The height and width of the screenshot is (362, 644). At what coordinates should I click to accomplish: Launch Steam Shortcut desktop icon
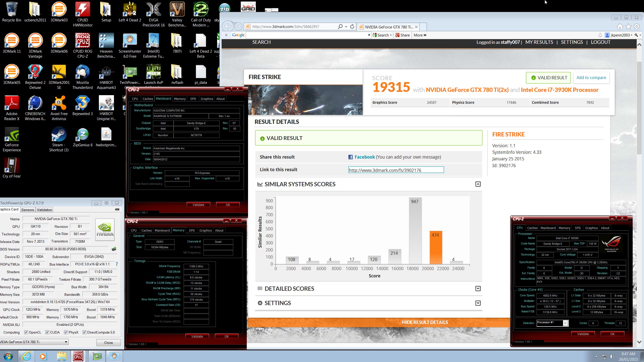pos(59,139)
